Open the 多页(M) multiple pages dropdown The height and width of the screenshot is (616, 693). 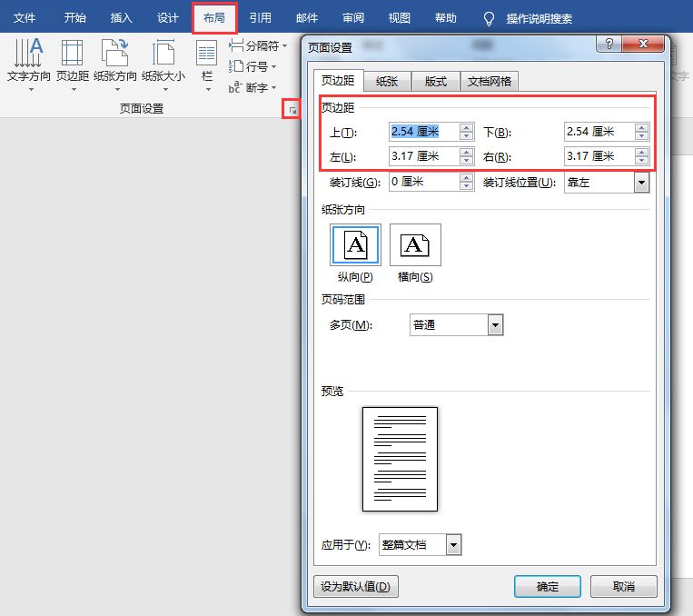click(x=495, y=325)
